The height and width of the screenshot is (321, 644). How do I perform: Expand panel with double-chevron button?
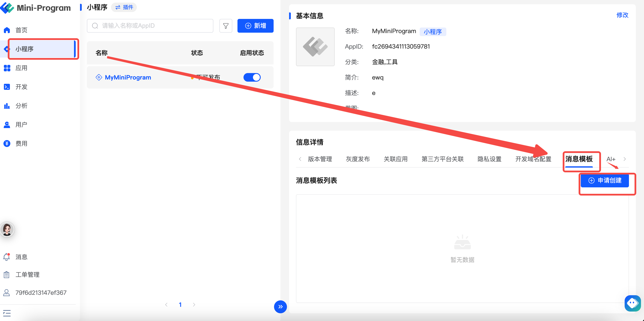coord(280,307)
